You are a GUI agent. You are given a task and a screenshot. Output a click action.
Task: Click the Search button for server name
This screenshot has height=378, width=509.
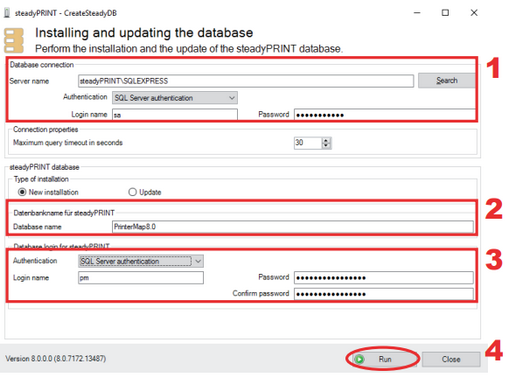point(447,80)
